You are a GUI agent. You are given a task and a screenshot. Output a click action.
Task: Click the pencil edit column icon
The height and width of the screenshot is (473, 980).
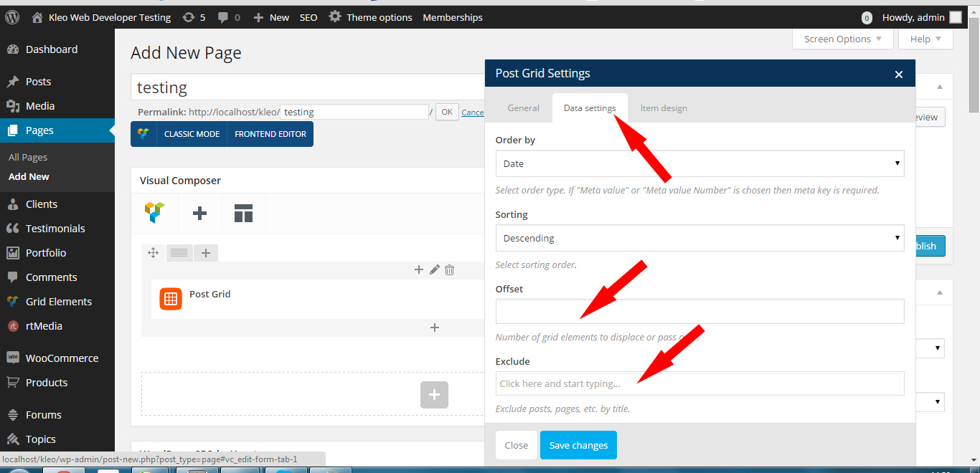pos(434,269)
